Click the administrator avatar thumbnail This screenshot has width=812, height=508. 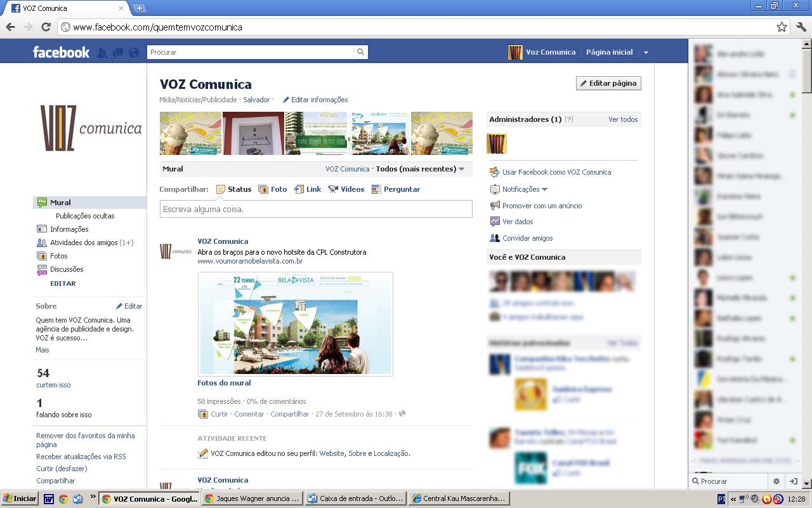click(x=497, y=144)
